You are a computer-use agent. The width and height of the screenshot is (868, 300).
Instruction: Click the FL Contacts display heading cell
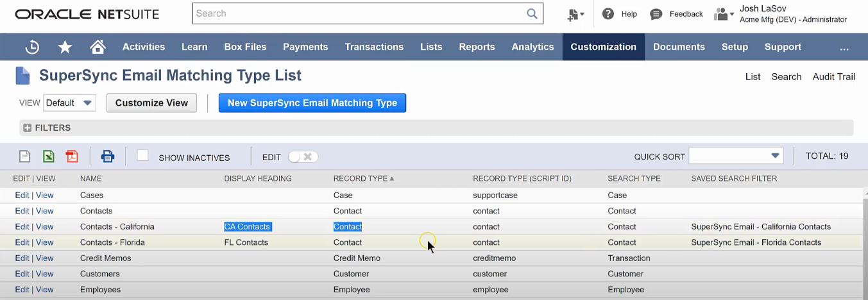click(246, 242)
